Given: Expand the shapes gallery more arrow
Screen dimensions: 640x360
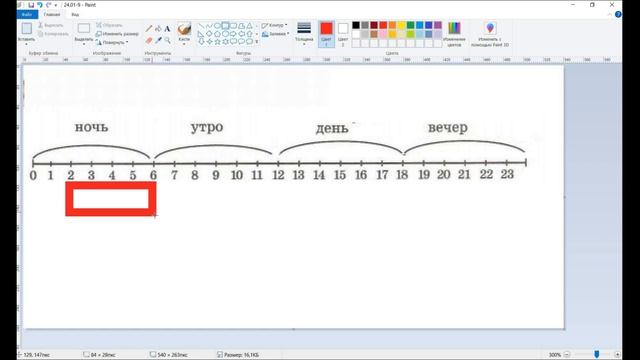Looking at the screenshot, I should 257,42.
